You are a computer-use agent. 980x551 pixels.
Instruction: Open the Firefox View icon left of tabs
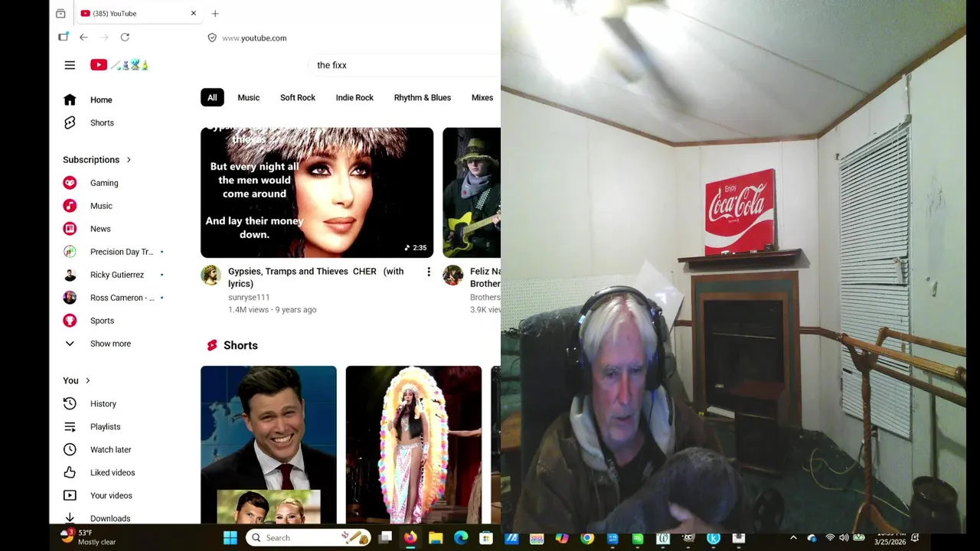pyautogui.click(x=60, y=13)
